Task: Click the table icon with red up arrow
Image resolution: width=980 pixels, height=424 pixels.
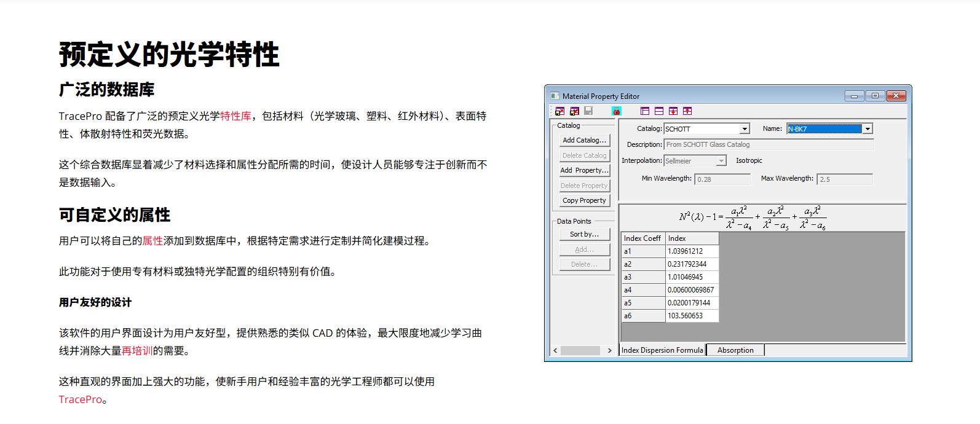Action: click(687, 111)
